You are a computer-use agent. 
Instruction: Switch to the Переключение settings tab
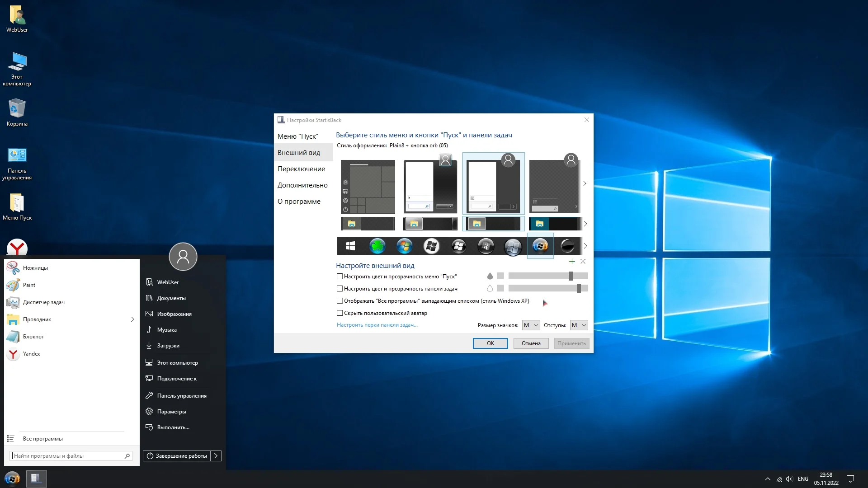click(x=301, y=169)
